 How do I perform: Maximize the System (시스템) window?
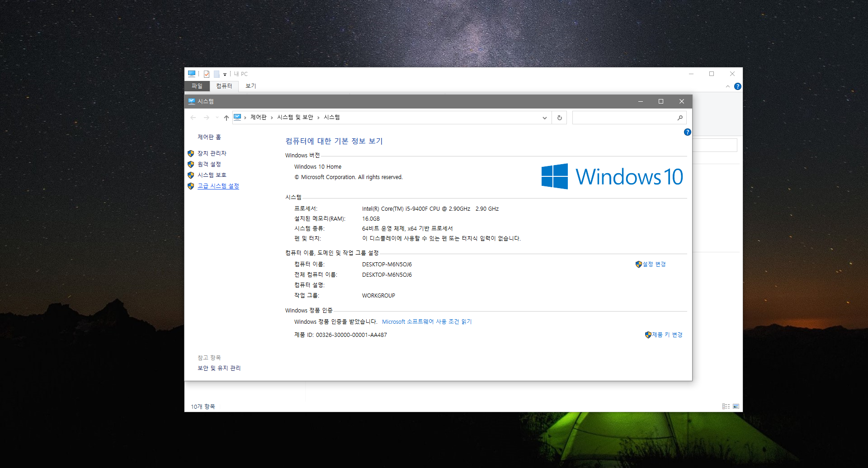point(661,101)
